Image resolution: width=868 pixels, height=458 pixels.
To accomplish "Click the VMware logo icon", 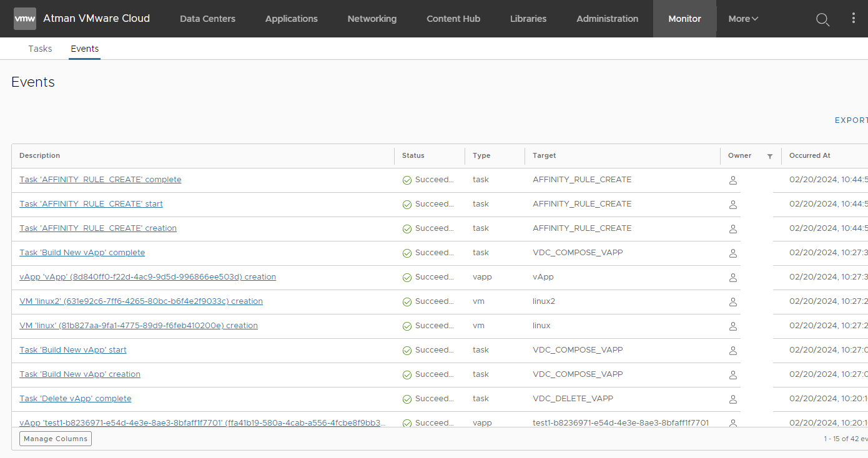I will coord(25,19).
